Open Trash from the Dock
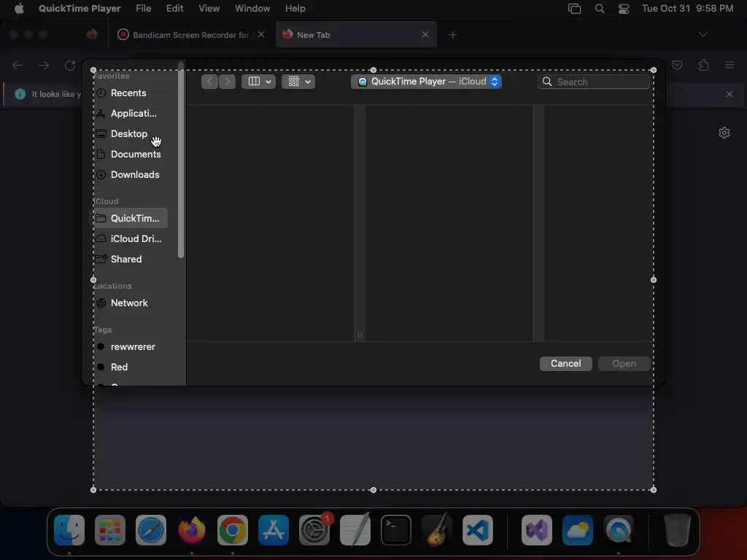Screen dimensions: 747x560 (677, 530)
